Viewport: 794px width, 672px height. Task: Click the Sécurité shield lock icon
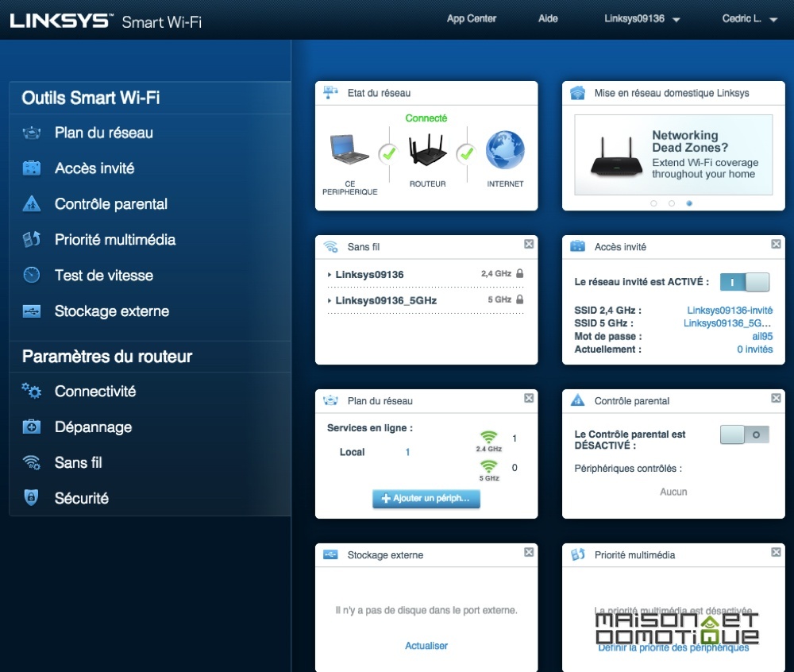[32, 498]
